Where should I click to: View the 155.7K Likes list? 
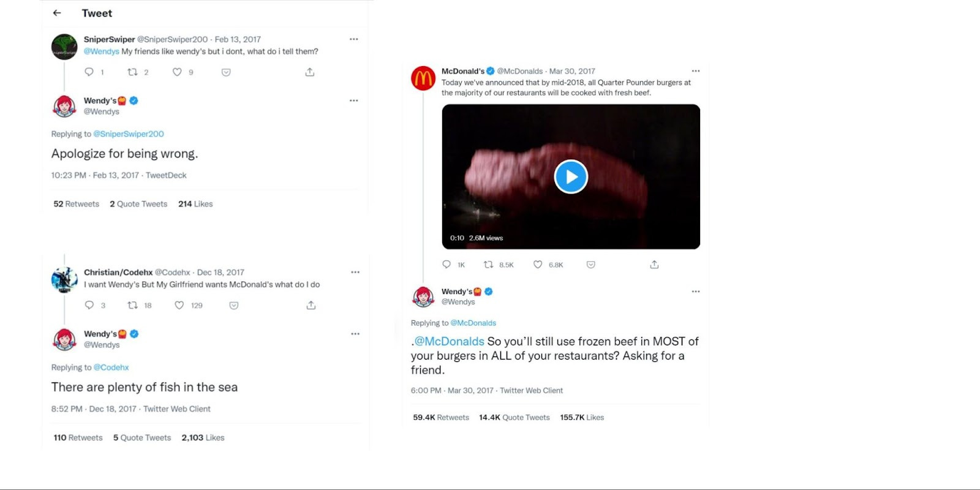tap(581, 417)
